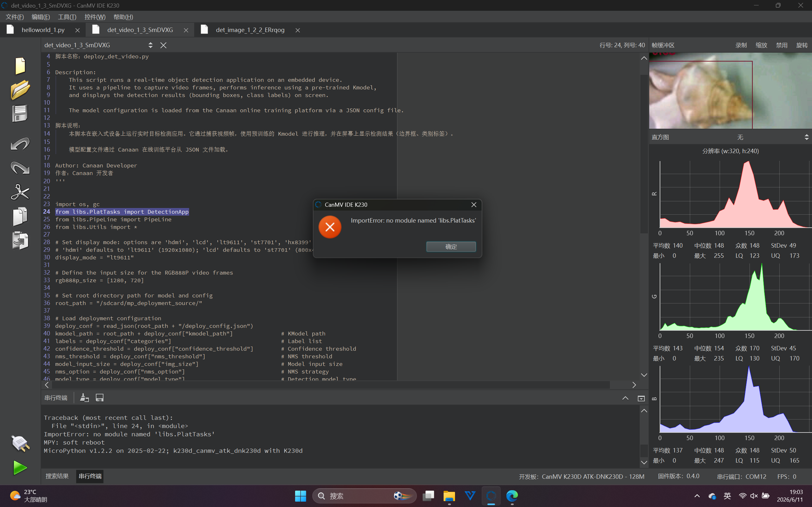The width and height of the screenshot is (812, 507).
Task: Open the 文件(F) menu
Action: [15, 17]
